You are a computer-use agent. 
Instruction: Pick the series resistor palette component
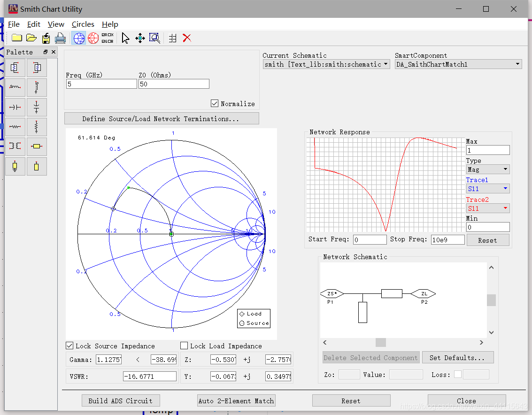click(15, 127)
